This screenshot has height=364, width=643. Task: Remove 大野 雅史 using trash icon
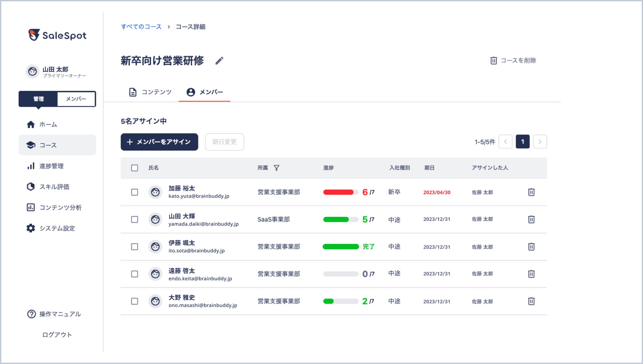(531, 301)
